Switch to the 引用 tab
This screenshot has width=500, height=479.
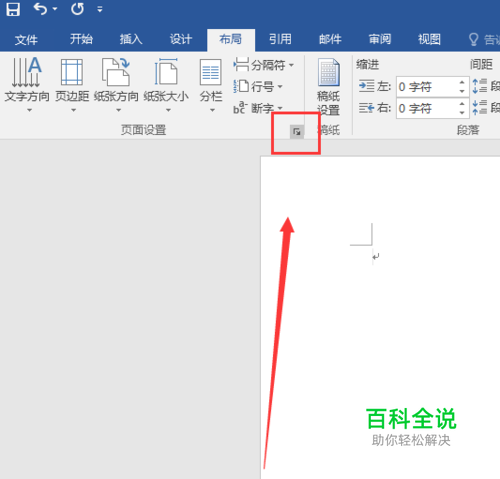(280, 39)
